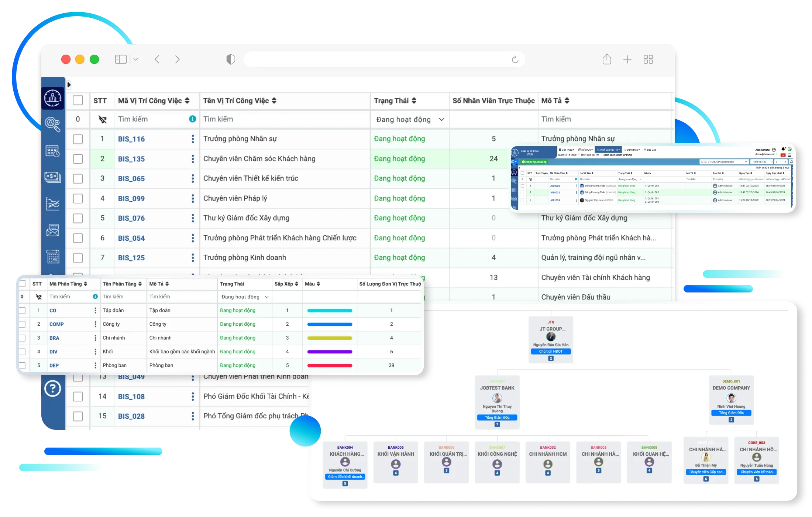Click red color bar for Phòng ban

click(330, 366)
